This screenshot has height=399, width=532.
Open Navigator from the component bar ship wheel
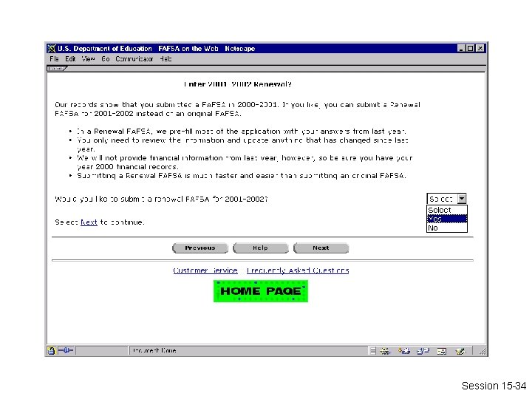coord(385,351)
